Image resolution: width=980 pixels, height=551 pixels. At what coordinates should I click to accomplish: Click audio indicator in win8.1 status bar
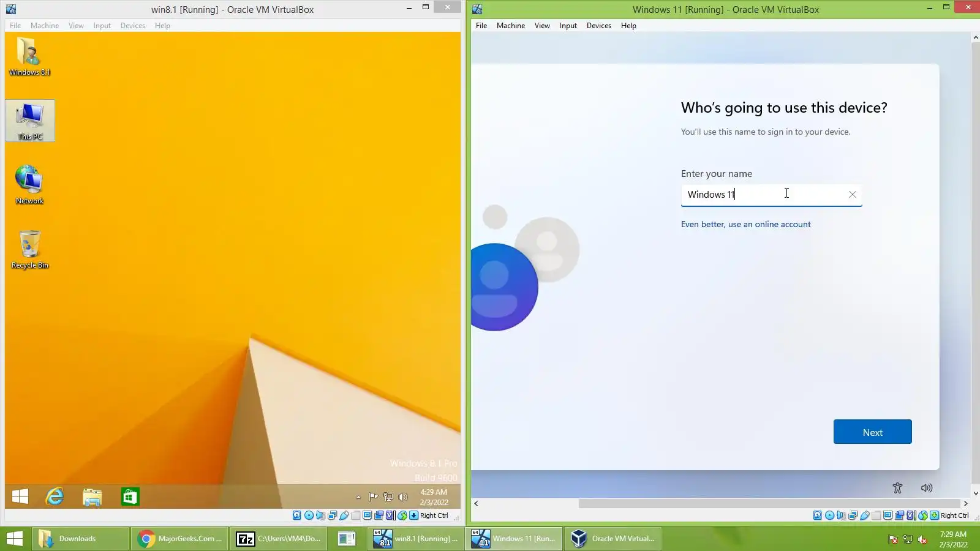coord(320,515)
